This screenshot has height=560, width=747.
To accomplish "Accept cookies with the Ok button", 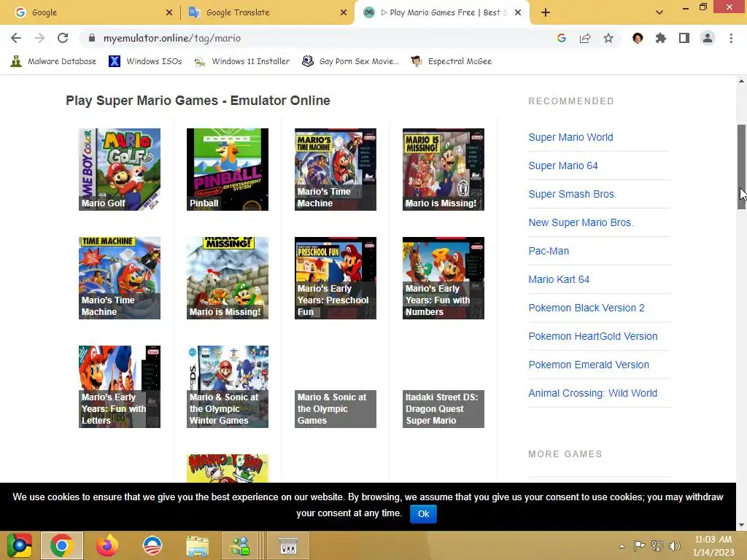I will coord(423,514).
